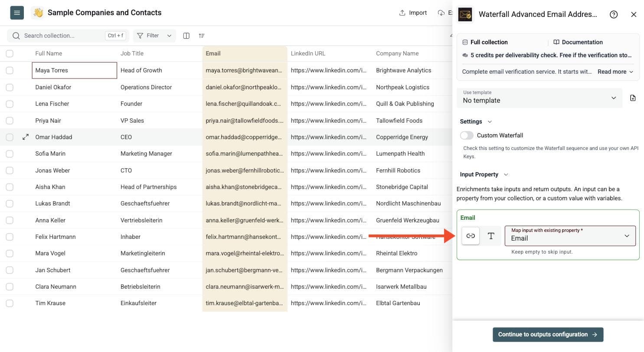Open the sort options icon

[x=202, y=36]
